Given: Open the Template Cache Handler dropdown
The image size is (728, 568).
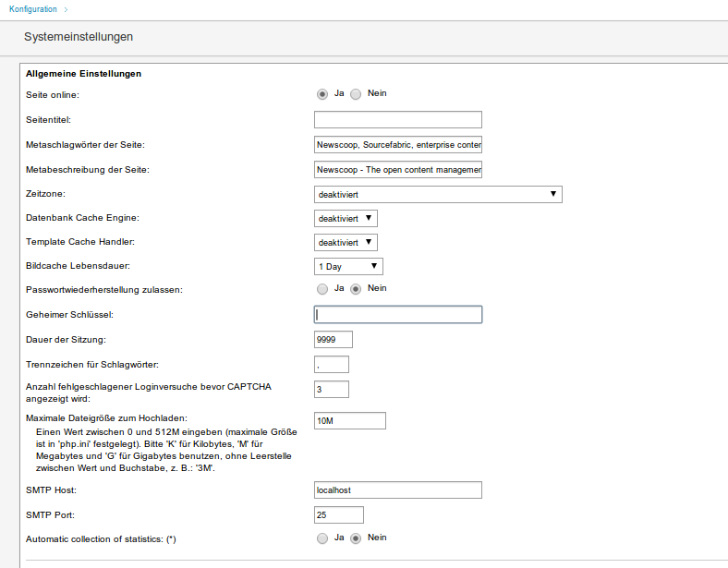Looking at the screenshot, I should (346, 243).
